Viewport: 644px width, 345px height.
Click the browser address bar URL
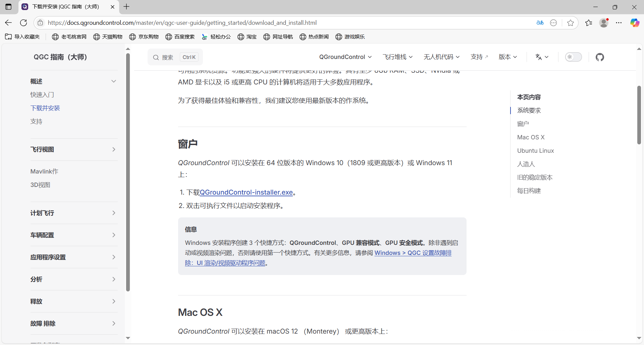182,23
